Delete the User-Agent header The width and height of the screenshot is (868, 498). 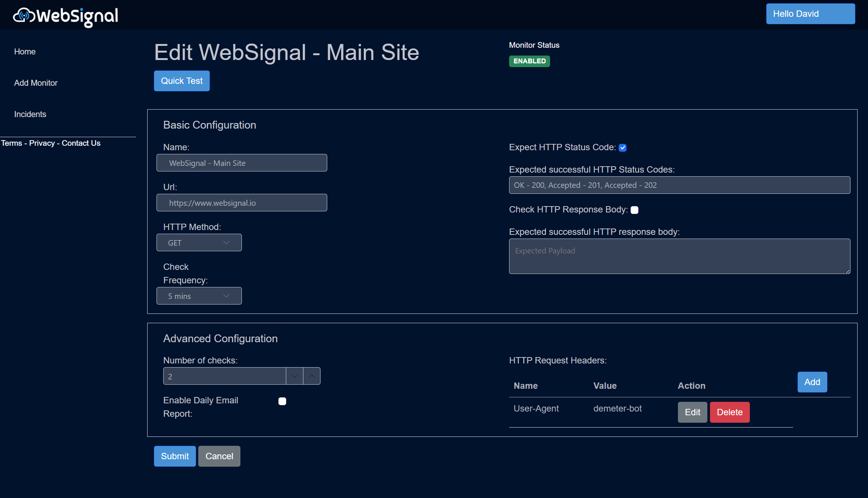[x=730, y=412]
